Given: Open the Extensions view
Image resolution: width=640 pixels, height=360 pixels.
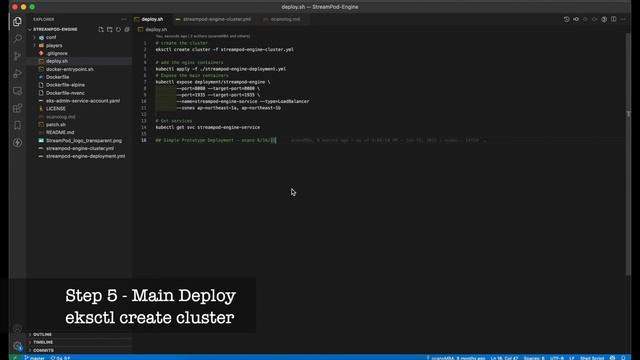Looking at the screenshot, I should tap(17, 108).
